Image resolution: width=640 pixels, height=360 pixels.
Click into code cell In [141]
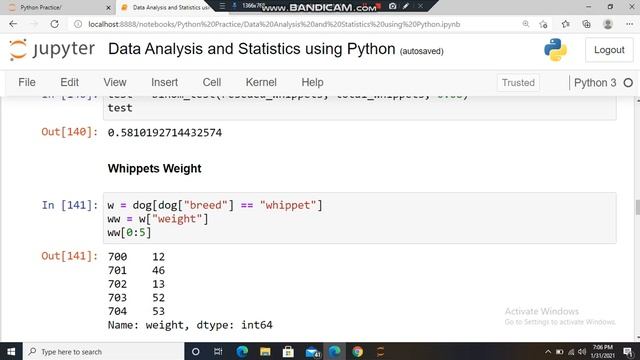coord(359,218)
